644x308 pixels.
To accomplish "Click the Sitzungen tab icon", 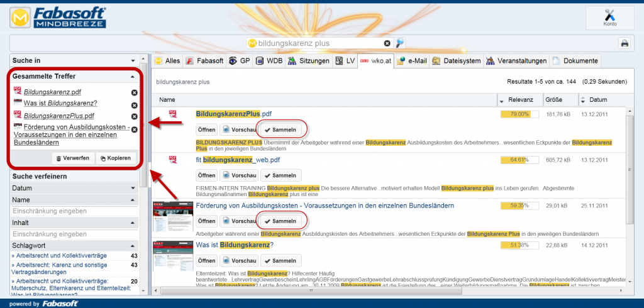I will point(292,61).
